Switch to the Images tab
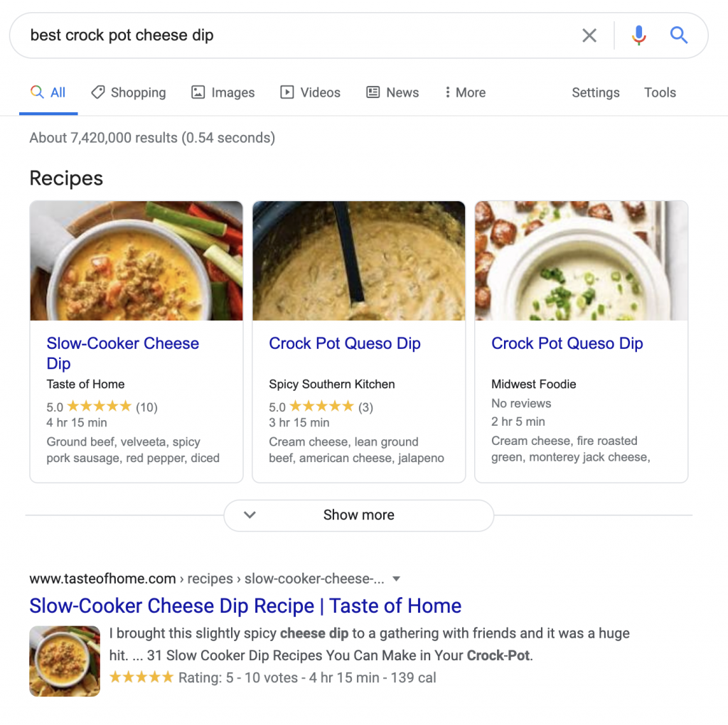This screenshot has height=725, width=728. (223, 92)
